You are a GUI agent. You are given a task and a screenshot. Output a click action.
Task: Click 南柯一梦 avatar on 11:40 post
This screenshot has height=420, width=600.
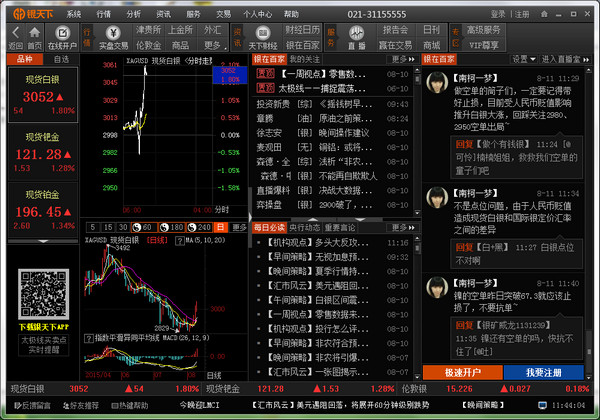[x=437, y=287]
